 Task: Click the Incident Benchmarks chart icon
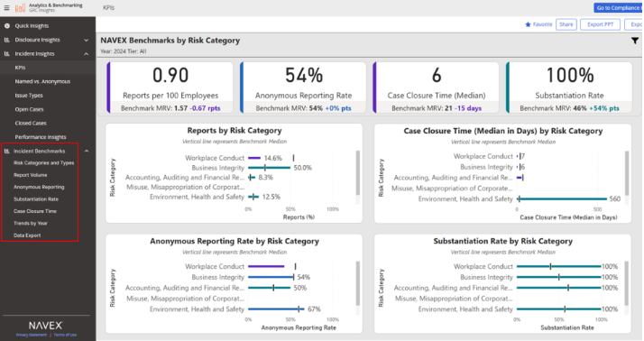tap(7, 152)
